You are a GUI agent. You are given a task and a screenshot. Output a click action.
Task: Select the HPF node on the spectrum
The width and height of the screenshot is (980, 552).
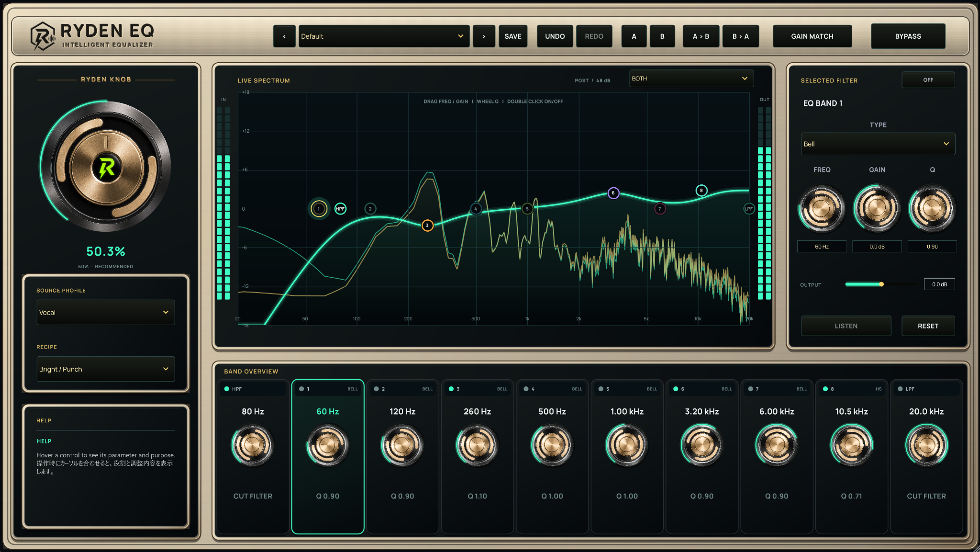click(340, 209)
